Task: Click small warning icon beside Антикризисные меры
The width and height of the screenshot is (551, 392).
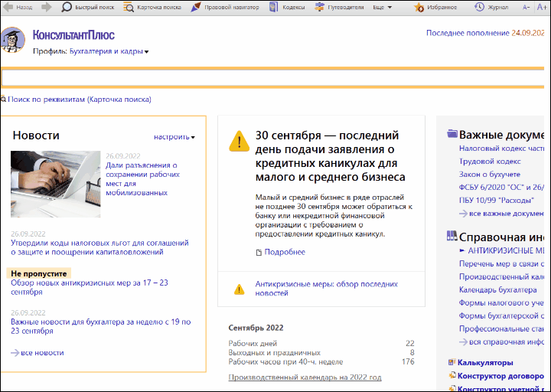Action: (240, 289)
